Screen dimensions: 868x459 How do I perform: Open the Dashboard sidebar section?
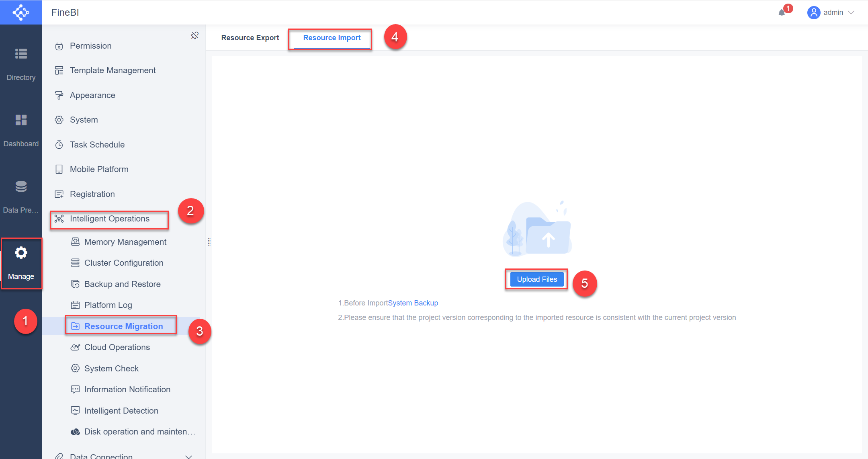tap(21, 131)
